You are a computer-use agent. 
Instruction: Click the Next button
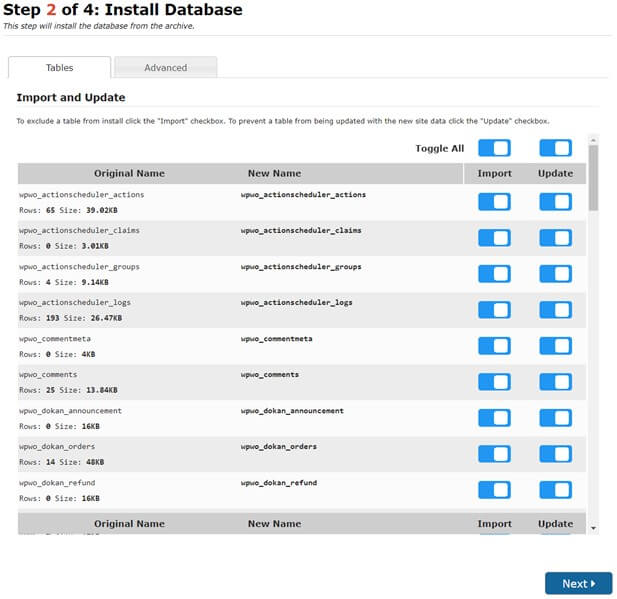pyautogui.click(x=578, y=583)
